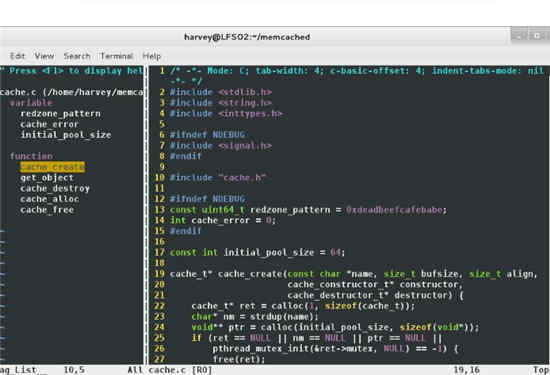The height and width of the screenshot is (375, 550).
Task: Open the Terminal menu
Action: point(116,56)
